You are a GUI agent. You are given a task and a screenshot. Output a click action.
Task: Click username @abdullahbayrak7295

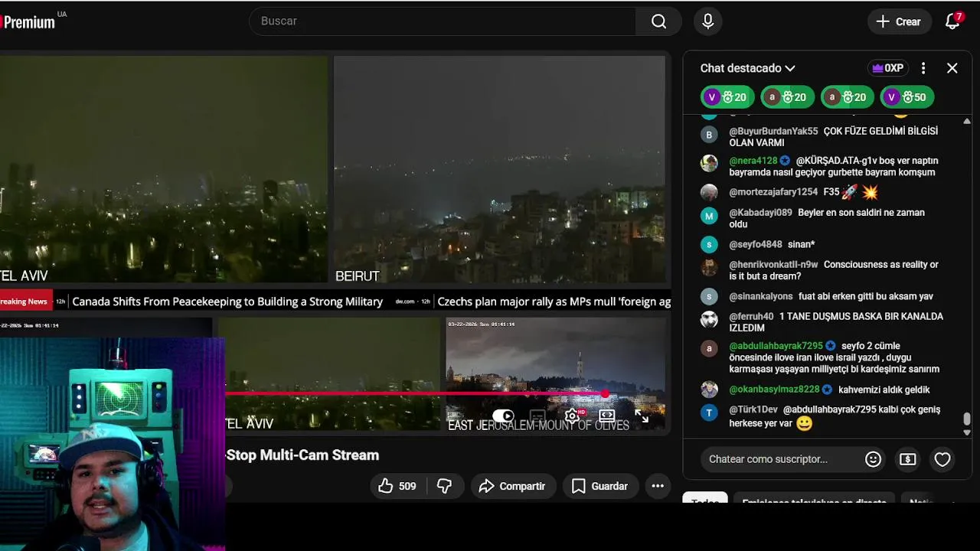coord(776,346)
